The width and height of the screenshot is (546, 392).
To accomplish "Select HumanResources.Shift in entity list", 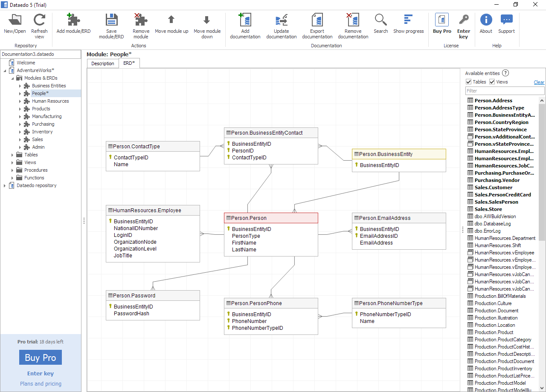I will point(498,245).
